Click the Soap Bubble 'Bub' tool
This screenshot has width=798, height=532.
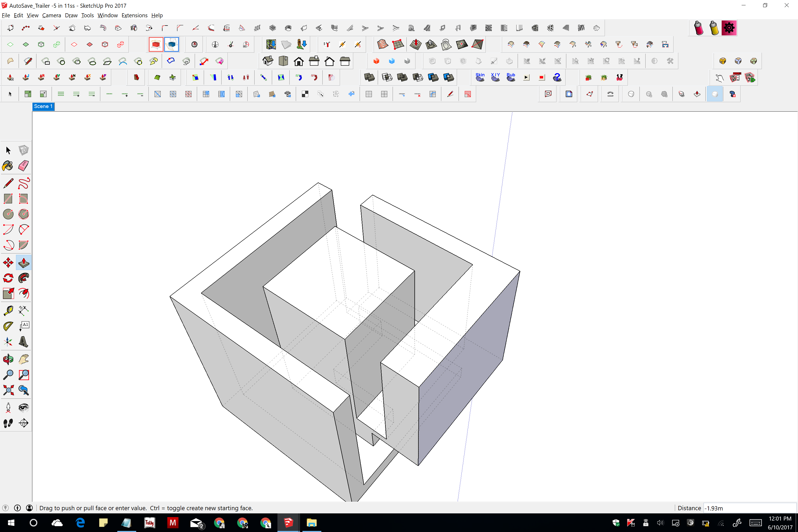pyautogui.click(x=511, y=77)
